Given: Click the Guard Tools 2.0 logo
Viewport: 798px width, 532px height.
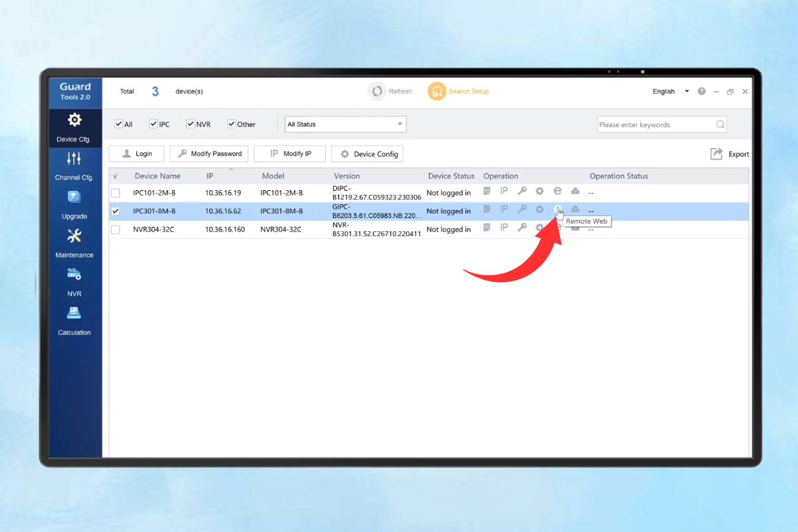Looking at the screenshot, I should pyautogui.click(x=75, y=92).
